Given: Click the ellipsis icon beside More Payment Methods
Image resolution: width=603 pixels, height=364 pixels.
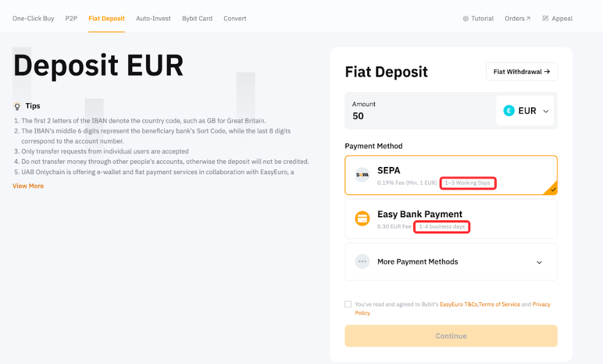Looking at the screenshot, I should point(362,261).
